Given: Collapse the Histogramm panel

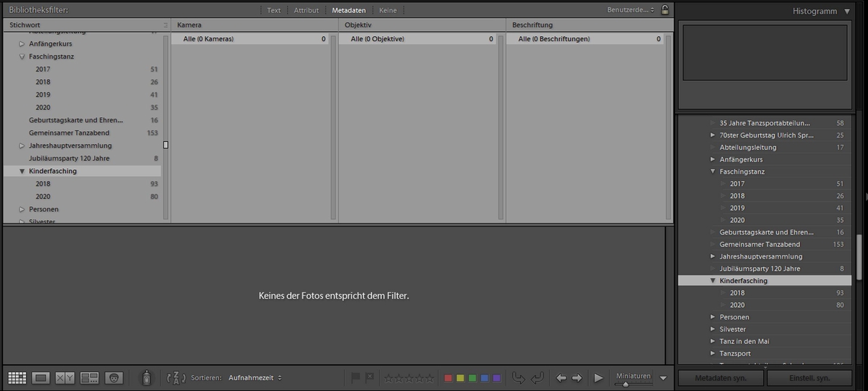Looking at the screenshot, I should point(847,12).
